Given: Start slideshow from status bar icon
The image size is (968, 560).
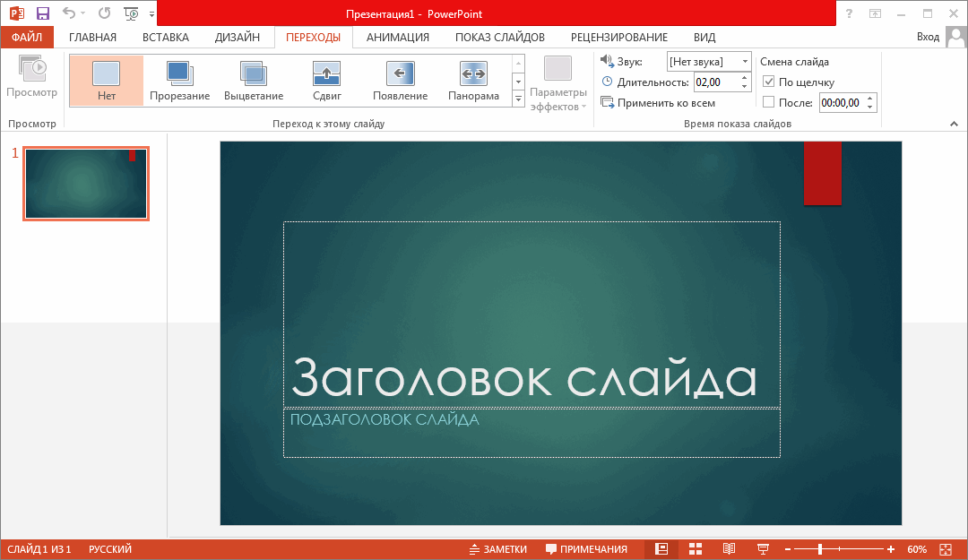Looking at the screenshot, I should (x=763, y=548).
